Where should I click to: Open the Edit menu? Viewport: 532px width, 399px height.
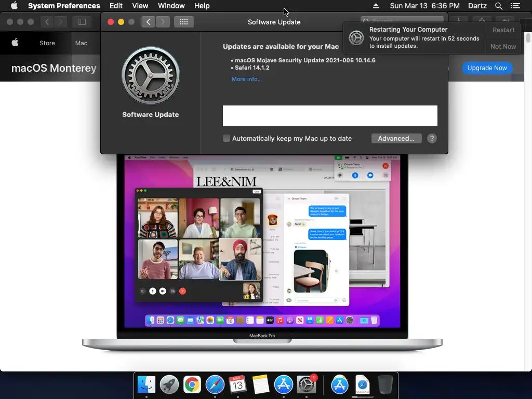116,6
